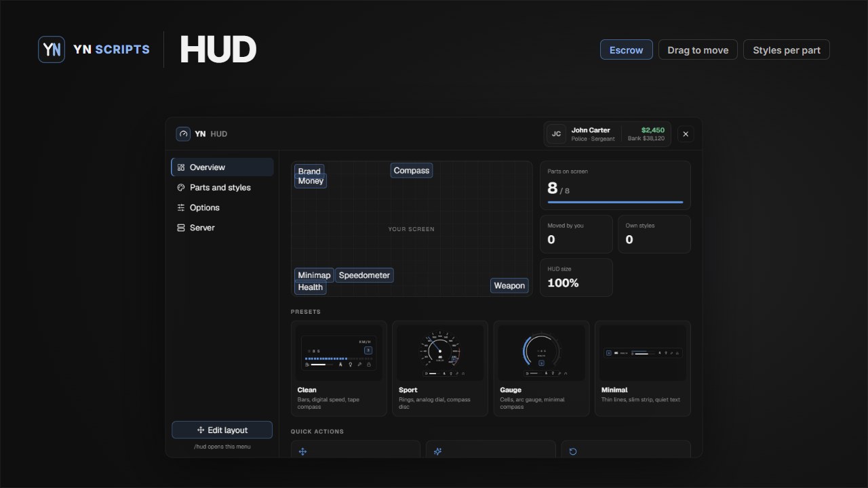The width and height of the screenshot is (868, 488).
Task: Click the Weapon part tag
Action: pyautogui.click(x=509, y=285)
